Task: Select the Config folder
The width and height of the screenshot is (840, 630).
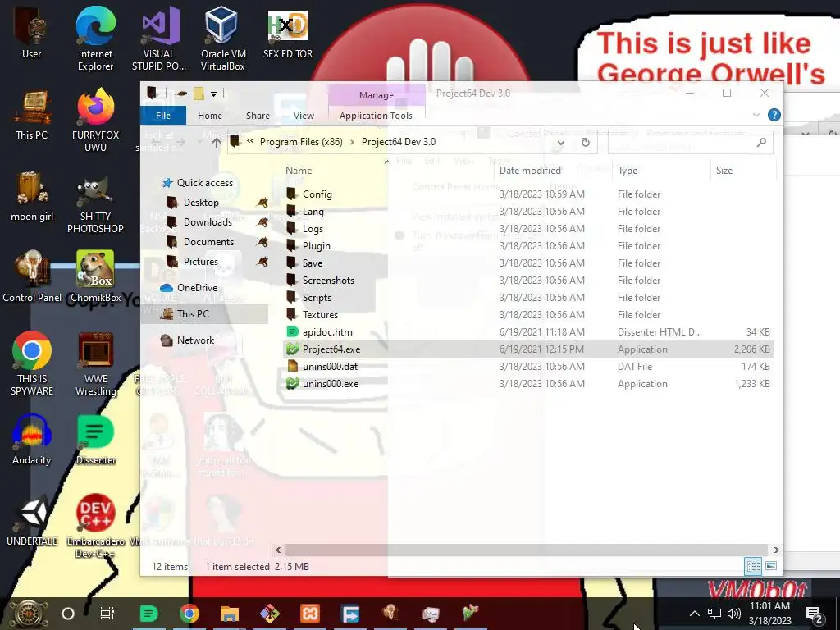Action: coord(317,194)
